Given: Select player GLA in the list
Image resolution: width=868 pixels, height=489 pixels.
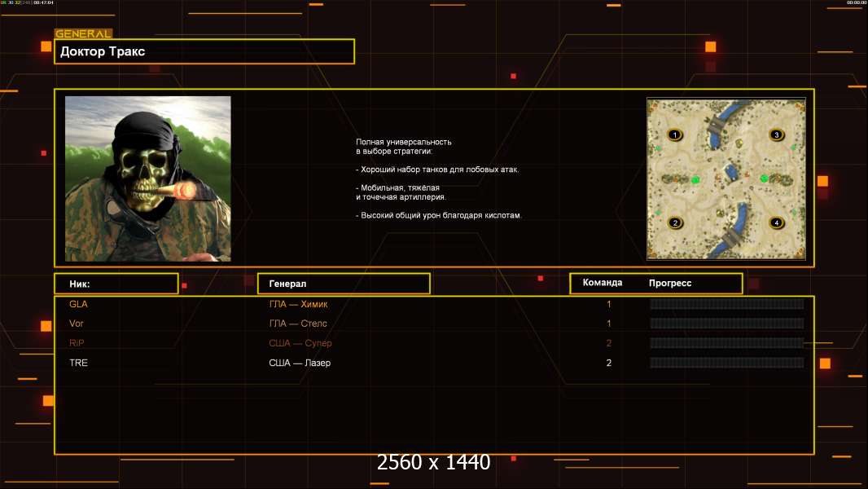Looking at the screenshot, I should click(78, 304).
